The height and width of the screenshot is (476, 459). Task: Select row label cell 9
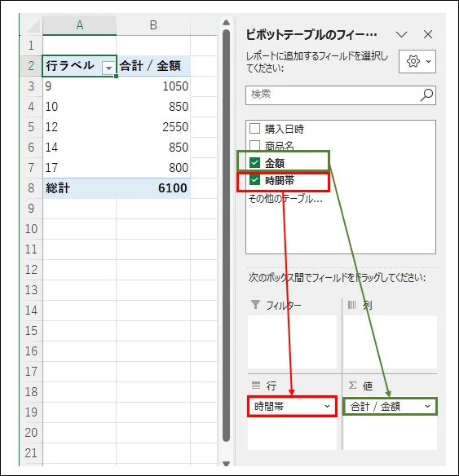coord(80,86)
